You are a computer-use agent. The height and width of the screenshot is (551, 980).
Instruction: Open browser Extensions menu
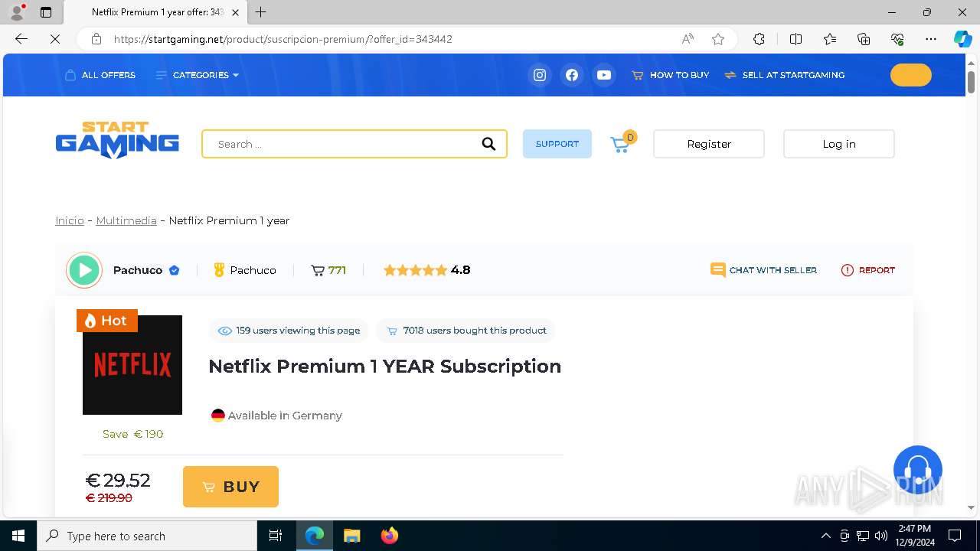759,39
